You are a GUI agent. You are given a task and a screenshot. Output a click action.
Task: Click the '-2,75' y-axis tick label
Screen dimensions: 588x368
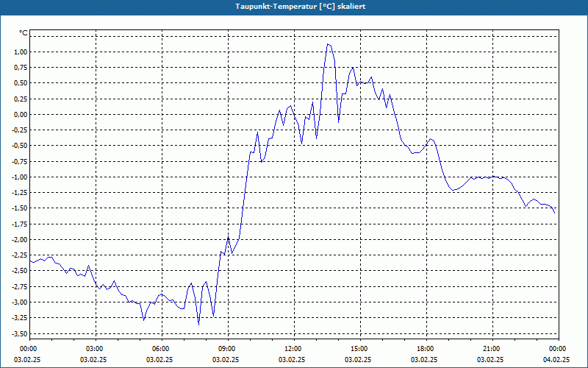[x=20, y=286]
